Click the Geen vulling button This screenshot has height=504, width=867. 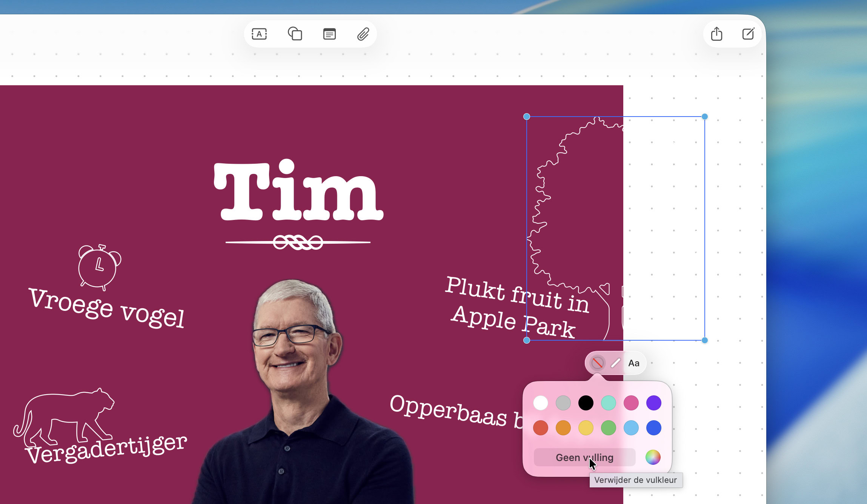[x=584, y=458]
